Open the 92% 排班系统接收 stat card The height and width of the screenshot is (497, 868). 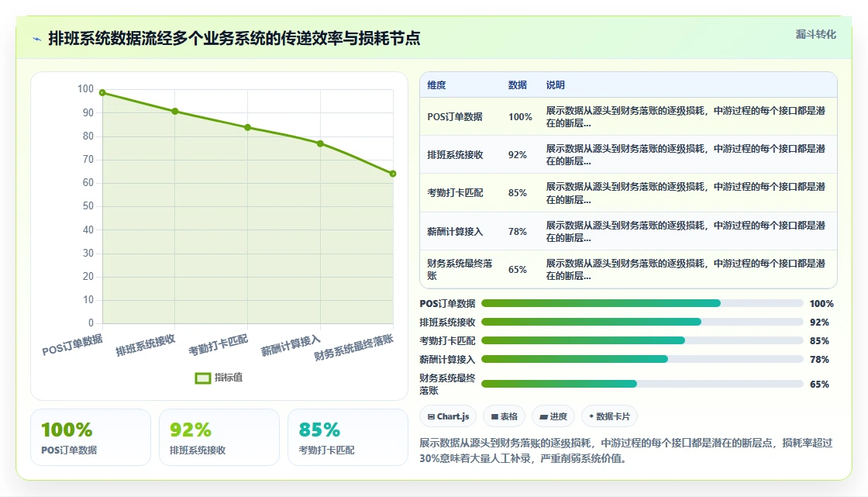pyautogui.click(x=219, y=437)
